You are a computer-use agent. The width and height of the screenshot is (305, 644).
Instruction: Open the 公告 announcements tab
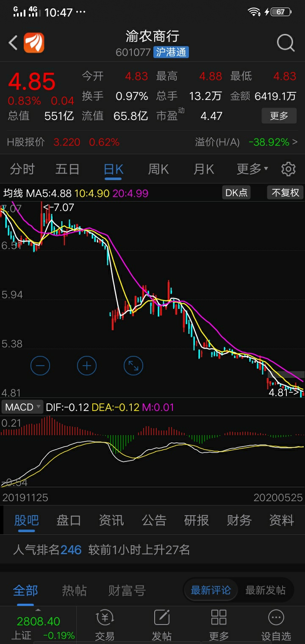click(x=154, y=520)
